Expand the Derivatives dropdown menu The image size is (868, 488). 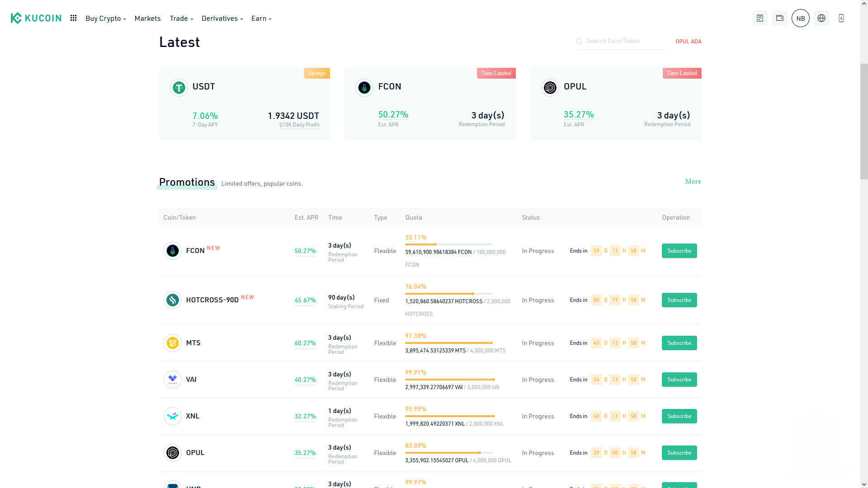click(x=222, y=19)
